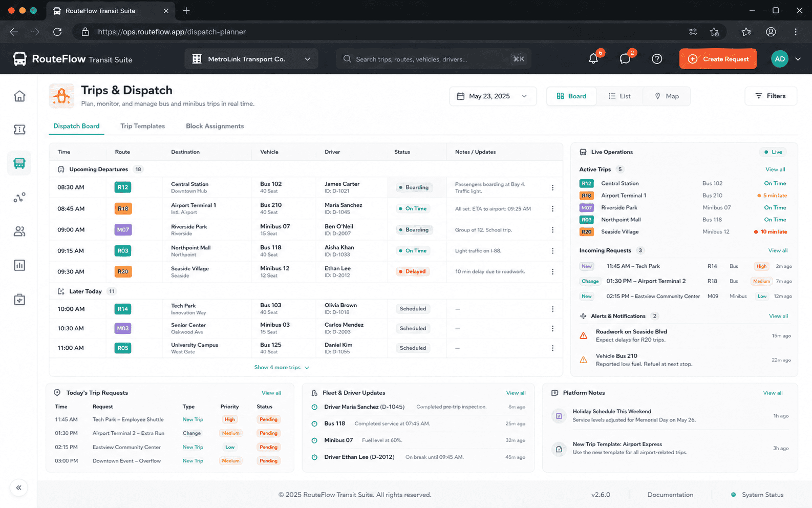Click the R12 route badge in dispatch table
812x508 pixels.
coord(123,187)
